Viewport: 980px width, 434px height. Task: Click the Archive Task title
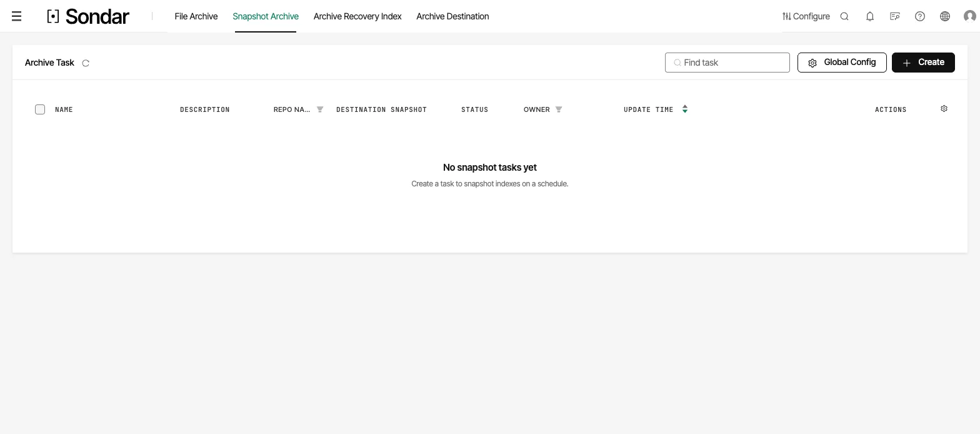[x=49, y=63]
